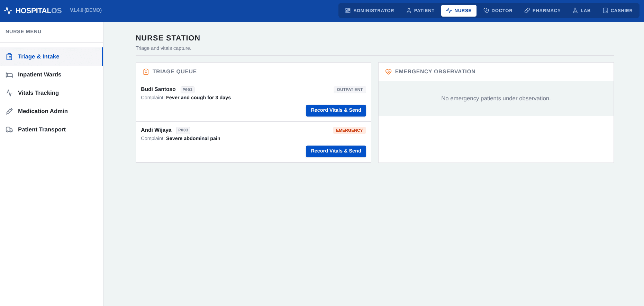Switch to the Administrator role tab
Screen dimensions: 644x306
tap(370, 11)
